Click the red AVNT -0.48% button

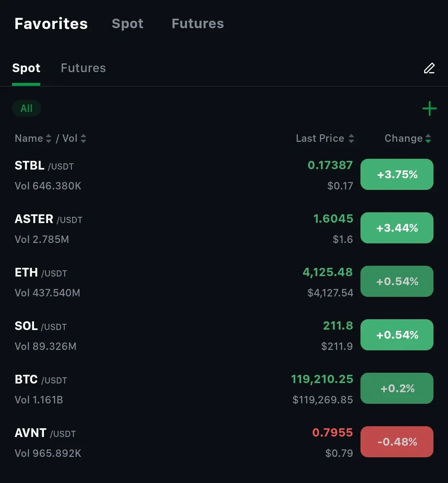point(397,442)
